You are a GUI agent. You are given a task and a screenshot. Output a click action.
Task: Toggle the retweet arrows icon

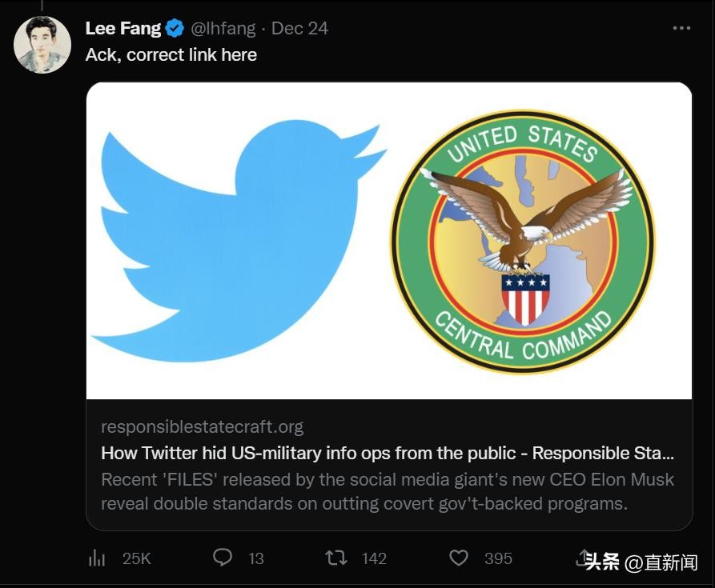pos(336,558)
